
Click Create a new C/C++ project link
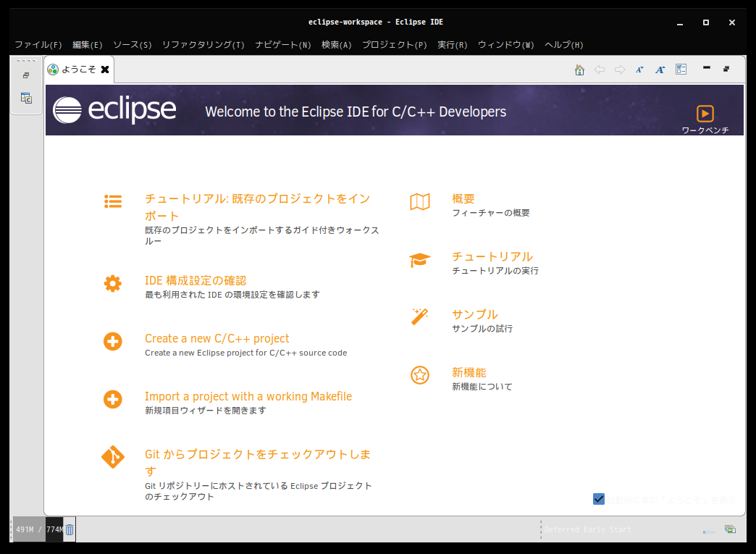point(217,338)
